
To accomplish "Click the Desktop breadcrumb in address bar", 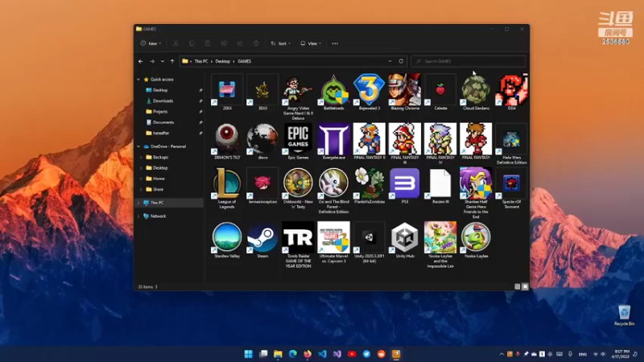I will click(223, 61).
